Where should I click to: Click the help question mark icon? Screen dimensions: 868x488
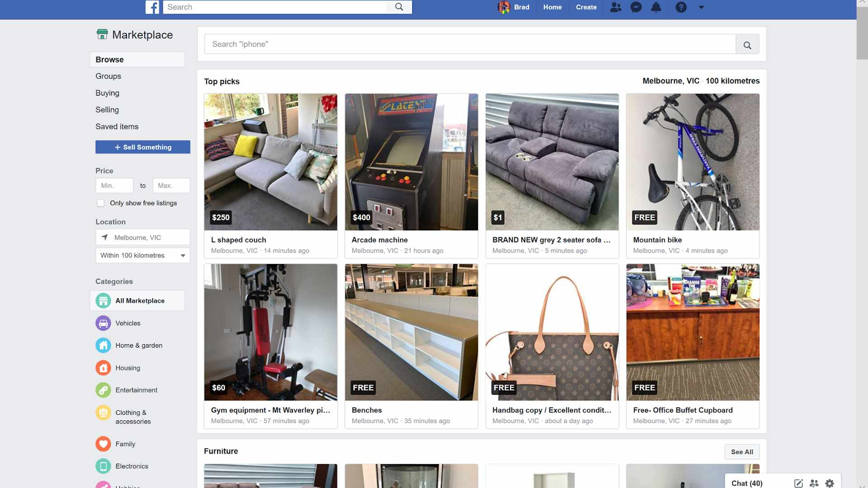click(681, 7)
